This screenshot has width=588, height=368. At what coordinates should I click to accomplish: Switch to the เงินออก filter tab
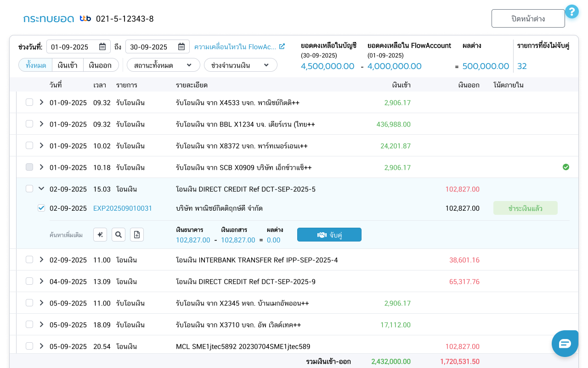click(100, 65)
